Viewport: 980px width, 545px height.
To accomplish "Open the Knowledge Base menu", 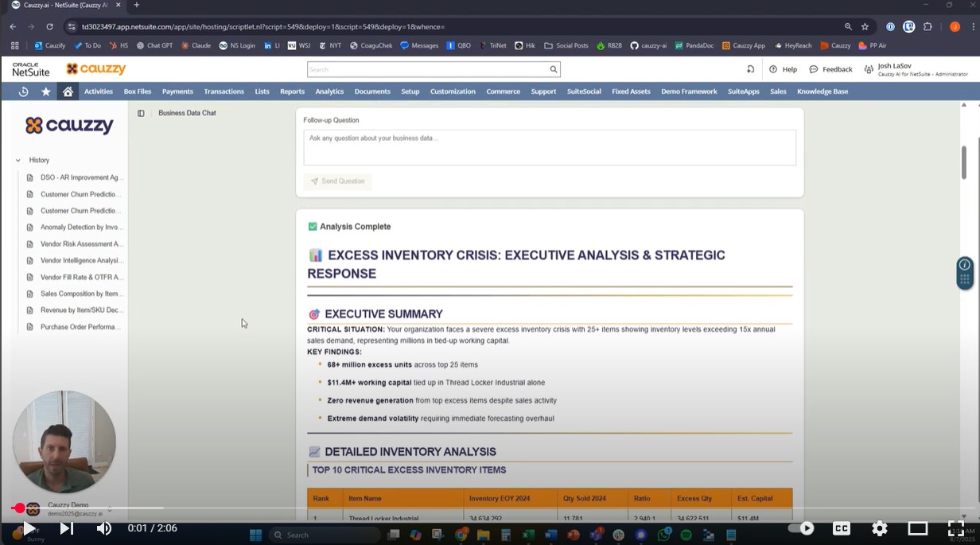I will point(822,91).
